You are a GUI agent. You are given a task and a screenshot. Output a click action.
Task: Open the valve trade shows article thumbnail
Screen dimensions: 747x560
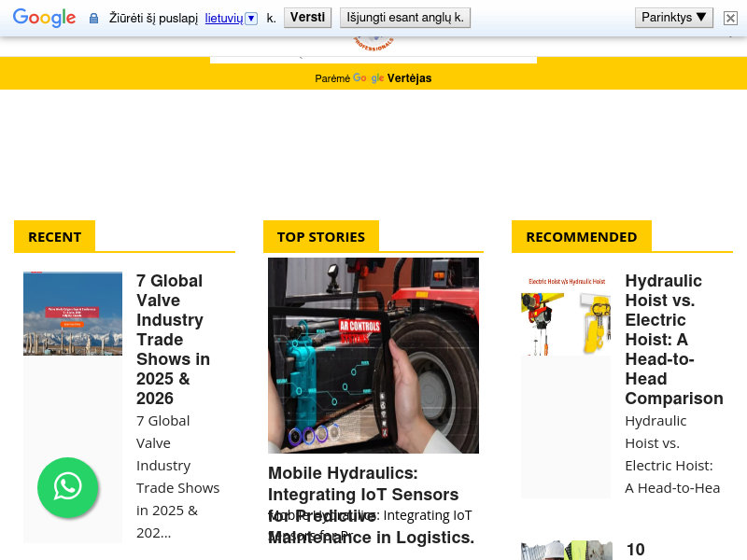[x=73, y=314]
